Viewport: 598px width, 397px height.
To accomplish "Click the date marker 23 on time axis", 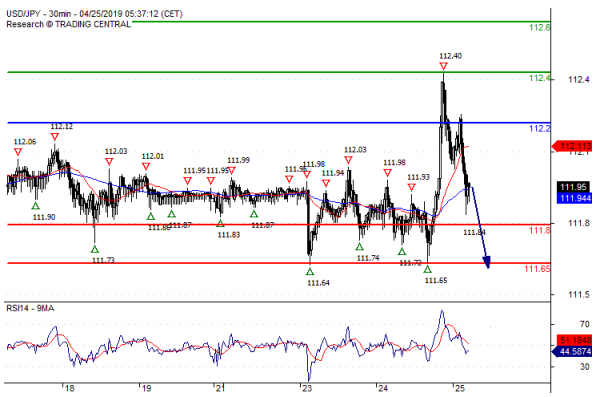I will tap(307, 388).
